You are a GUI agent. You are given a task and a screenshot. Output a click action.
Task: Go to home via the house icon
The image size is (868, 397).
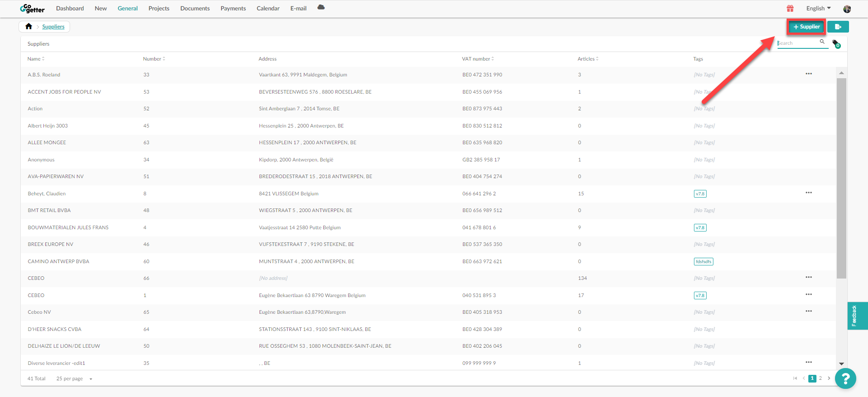(29, 26)
